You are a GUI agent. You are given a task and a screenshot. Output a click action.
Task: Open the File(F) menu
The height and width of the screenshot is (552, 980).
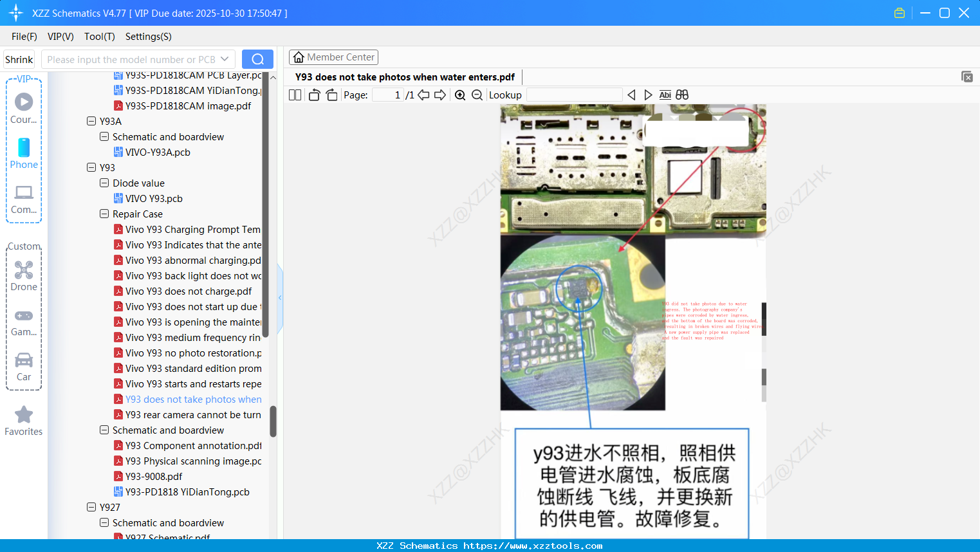pyautogui.click(x=24, y=37)
